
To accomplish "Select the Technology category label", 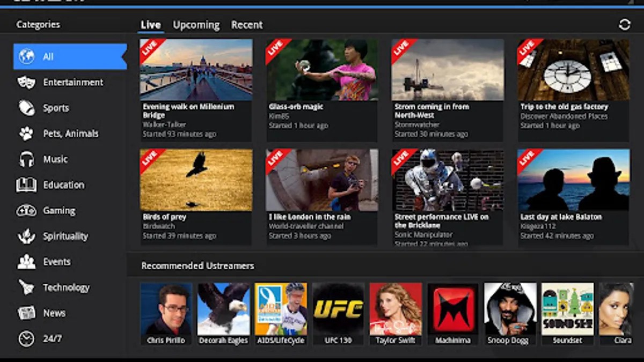I will click(67, 287).
